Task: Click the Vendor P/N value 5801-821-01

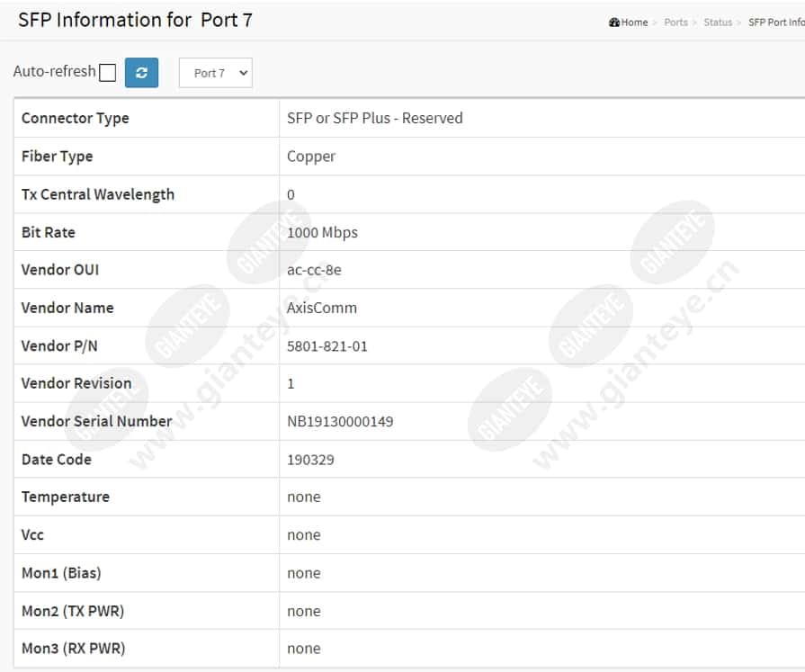Action: 327,346
